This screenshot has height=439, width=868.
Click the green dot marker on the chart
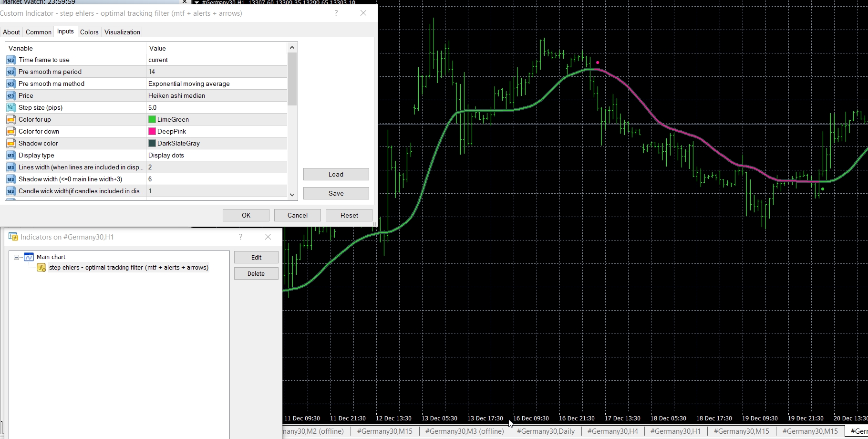pyautogui.click(x=823, y=189)
